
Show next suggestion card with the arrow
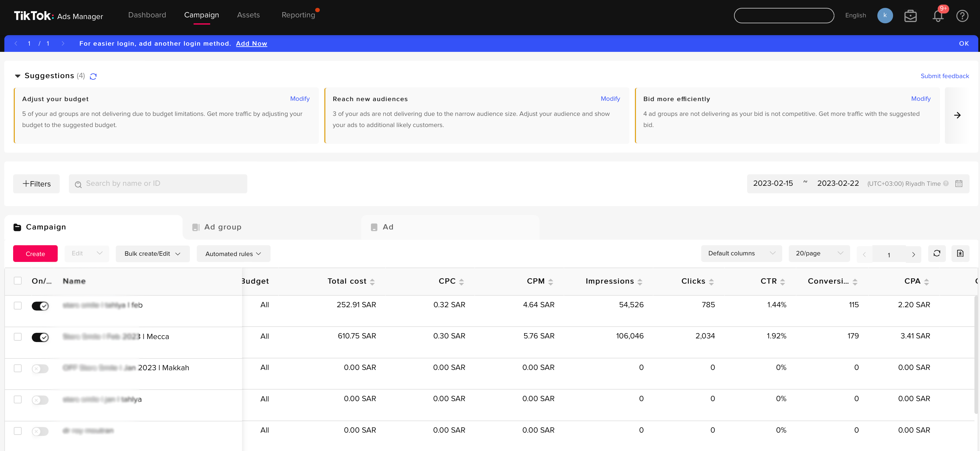[957, 115]
